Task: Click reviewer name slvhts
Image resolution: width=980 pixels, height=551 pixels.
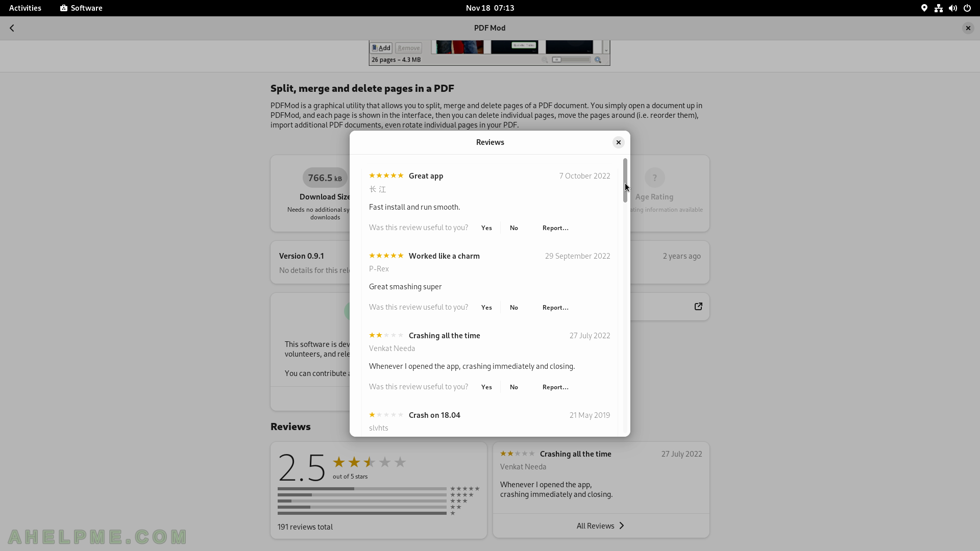Action: tap(379, 428)
